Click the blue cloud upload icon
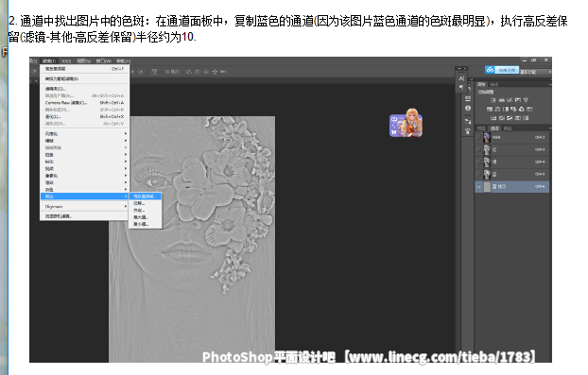Screen dimensions: 588x375 coord(490,70)
